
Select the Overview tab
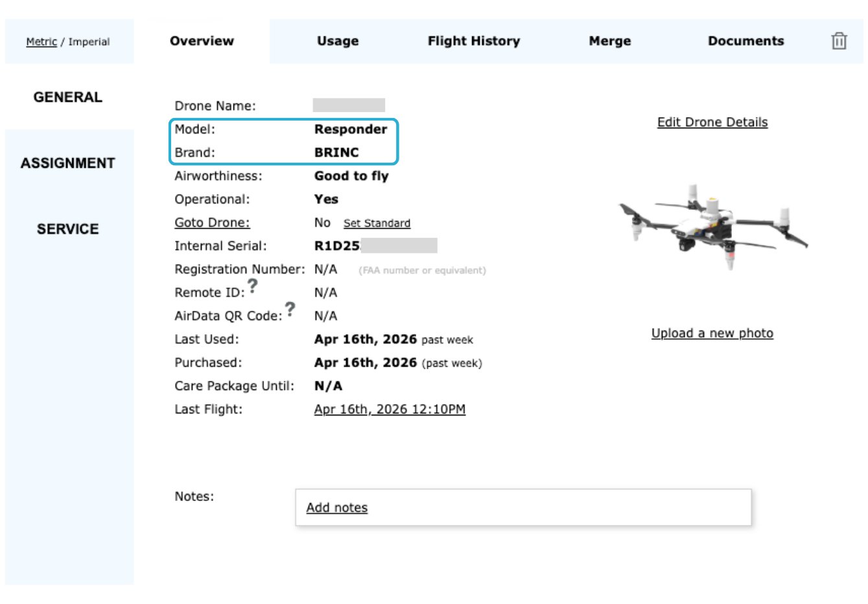click(x=202, y=41)
